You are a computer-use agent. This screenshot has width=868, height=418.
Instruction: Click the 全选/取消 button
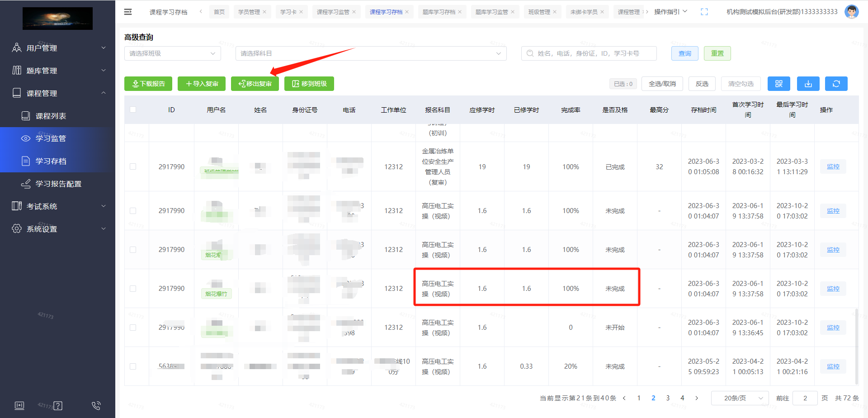pyautogui.click(x=662, y=84)
